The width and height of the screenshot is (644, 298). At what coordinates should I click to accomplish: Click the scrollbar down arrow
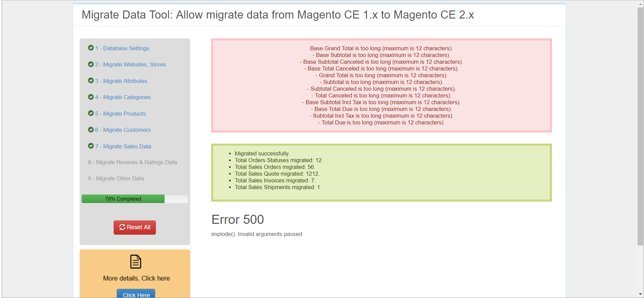[640, 294]
